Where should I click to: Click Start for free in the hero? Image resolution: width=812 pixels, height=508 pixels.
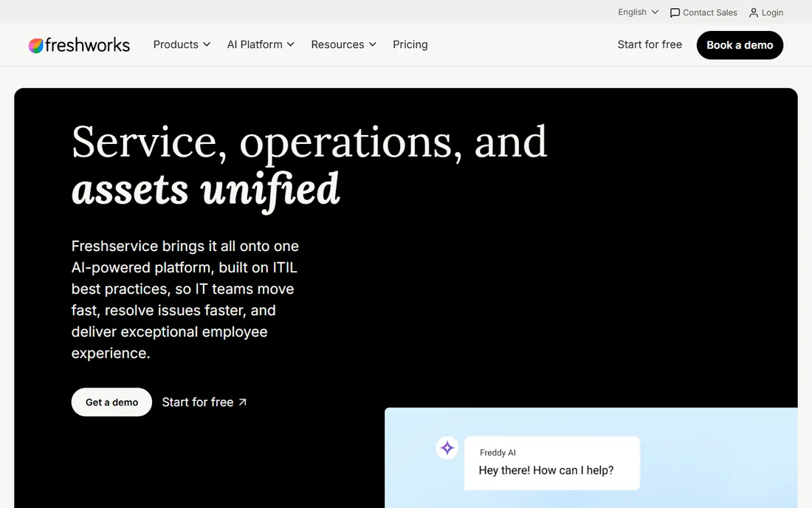(x=204, y=402)
